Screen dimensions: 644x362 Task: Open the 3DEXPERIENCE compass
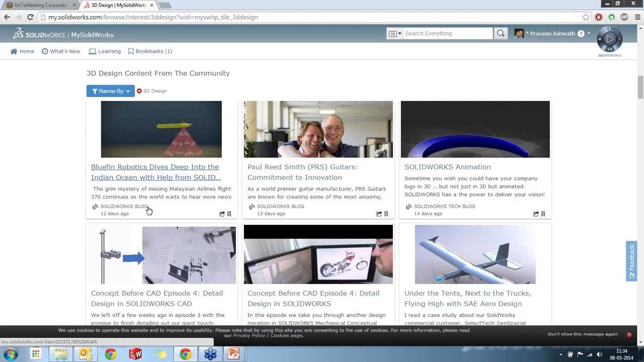coord(610,39)
